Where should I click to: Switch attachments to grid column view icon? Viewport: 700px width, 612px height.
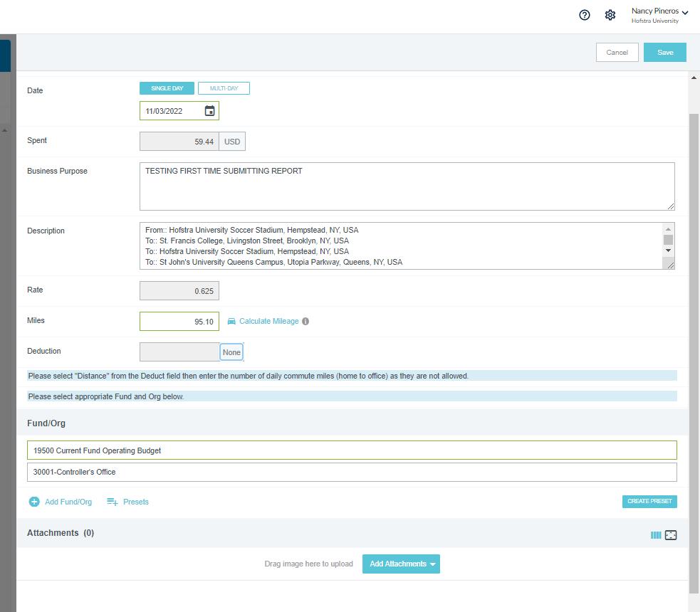[x=656, y=535]
